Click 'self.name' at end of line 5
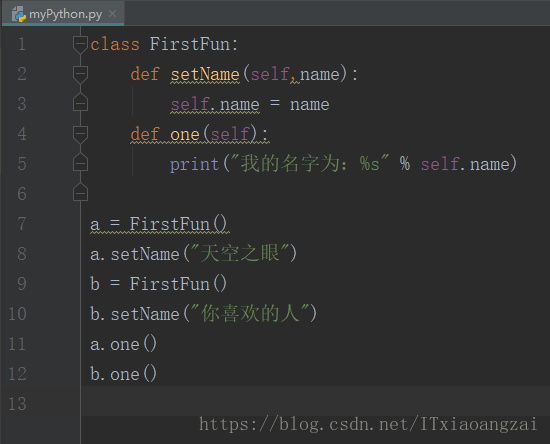 pos(465,164)
